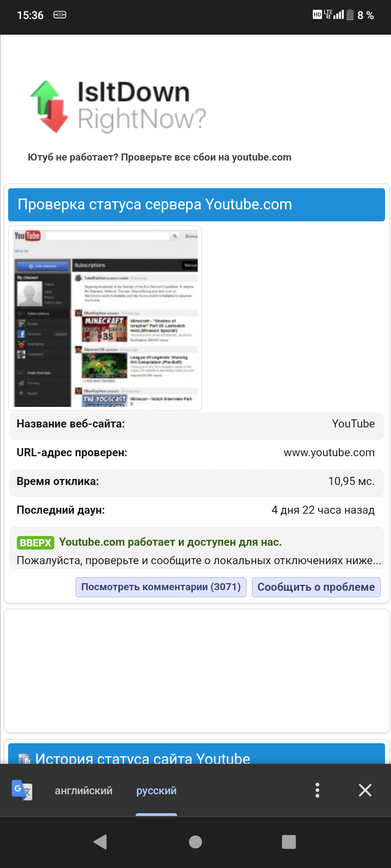Tap the history section icon
This screenshot has height=868, width=391.
click(24, 758)
